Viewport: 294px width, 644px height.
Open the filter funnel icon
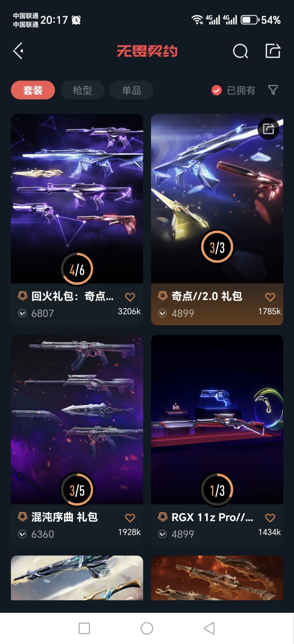tap(273, 90)
